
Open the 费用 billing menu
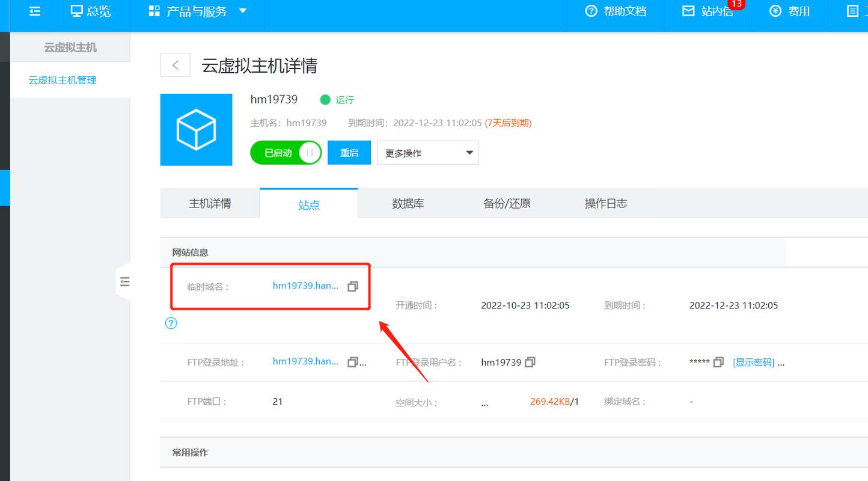click(x=790, y=11)
